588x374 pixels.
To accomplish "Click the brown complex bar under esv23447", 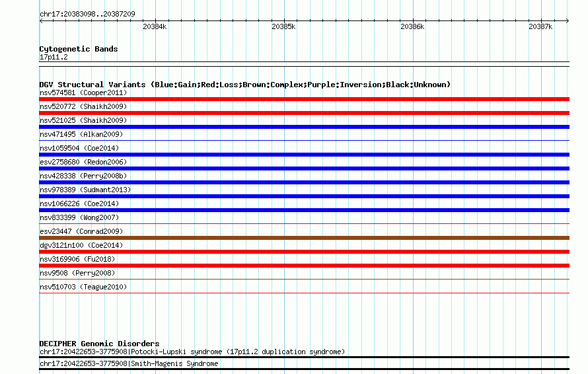I will point(304,238).
